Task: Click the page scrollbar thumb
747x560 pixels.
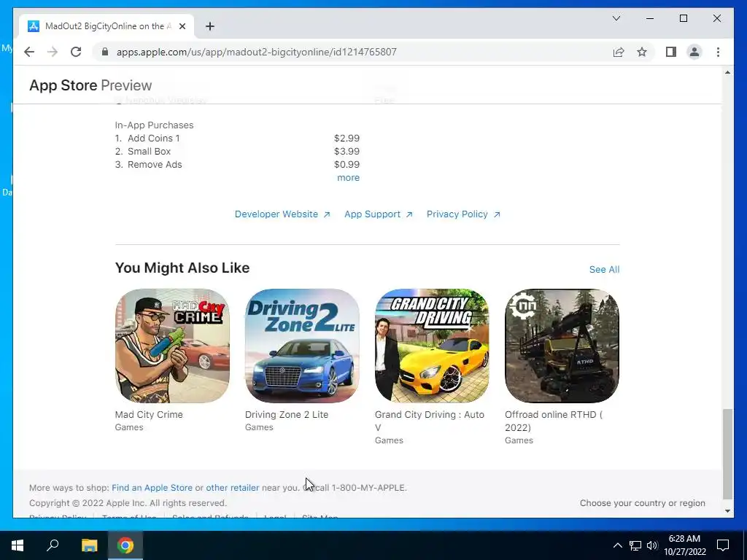Action: pos(727,454)
